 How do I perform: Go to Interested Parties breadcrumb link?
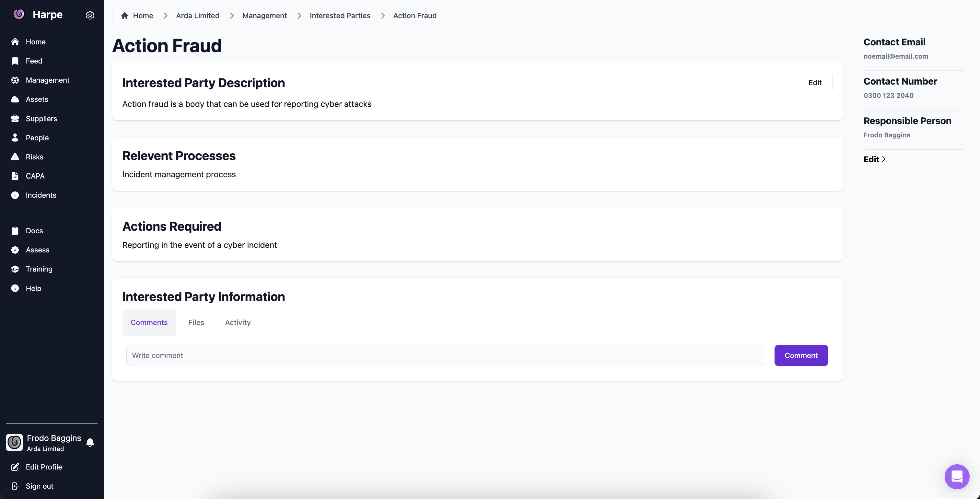(340, 16)
